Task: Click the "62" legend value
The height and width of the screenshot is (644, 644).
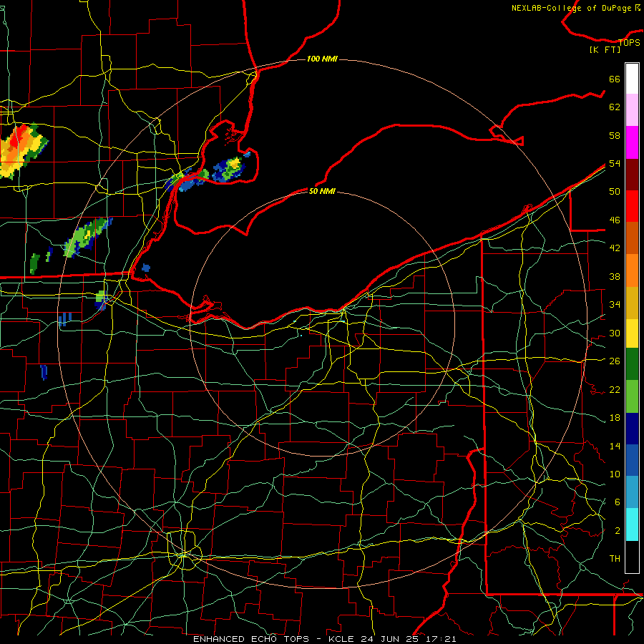Action: [x=615, y=107]
